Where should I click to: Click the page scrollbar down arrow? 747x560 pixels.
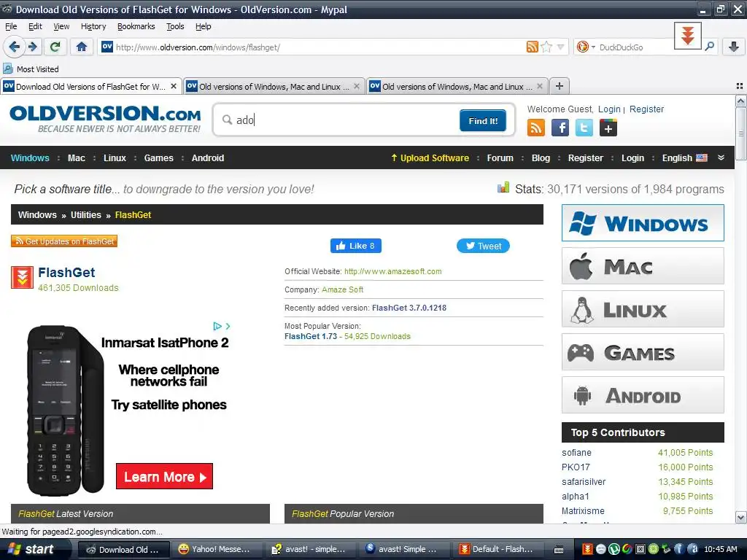(x=740, y=517)
